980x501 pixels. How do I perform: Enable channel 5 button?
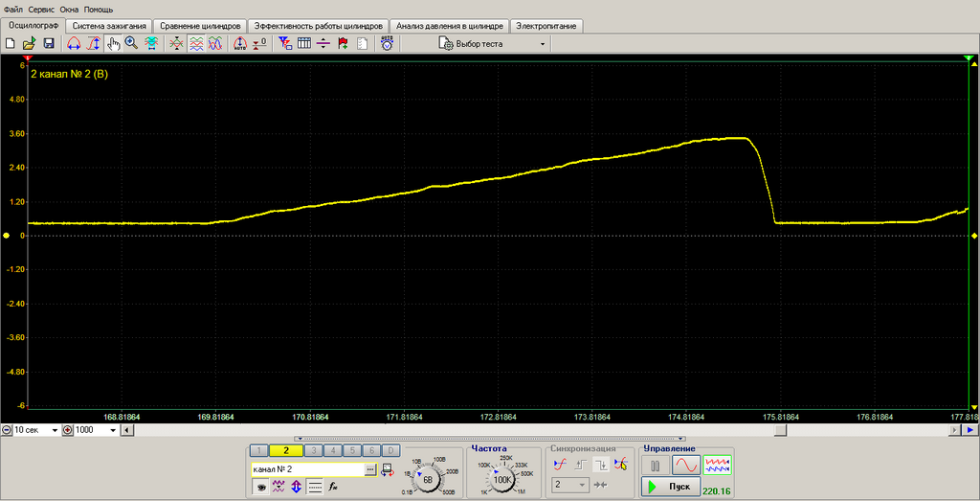pos(352,450)
